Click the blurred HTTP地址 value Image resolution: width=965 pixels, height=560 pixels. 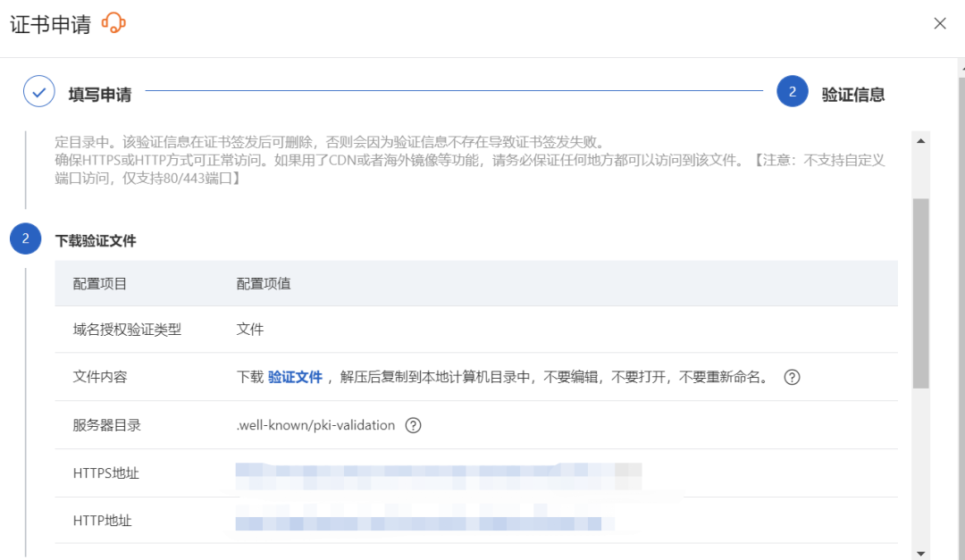point(418,522)
